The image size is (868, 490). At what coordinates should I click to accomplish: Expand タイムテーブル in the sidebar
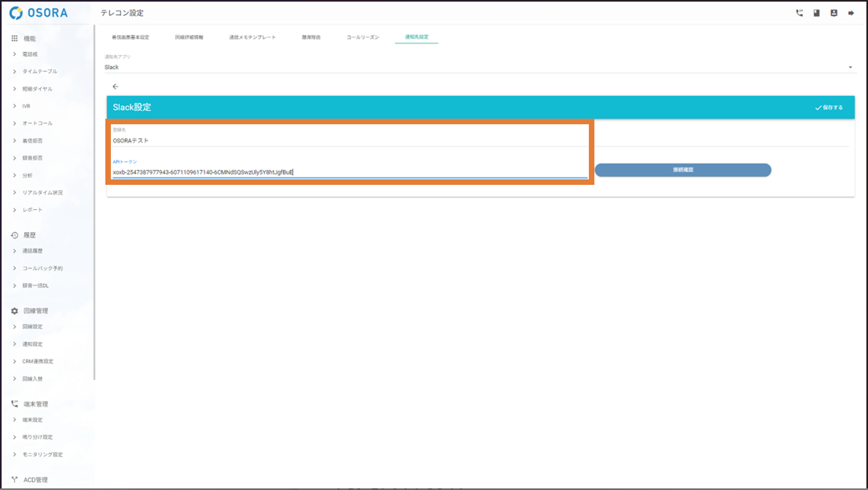(39, 72)
